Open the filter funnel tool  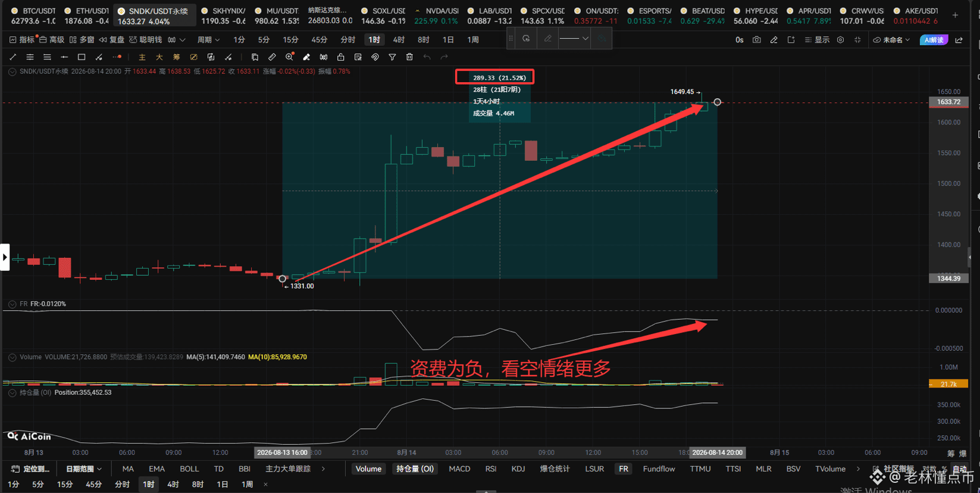(392, 57)
